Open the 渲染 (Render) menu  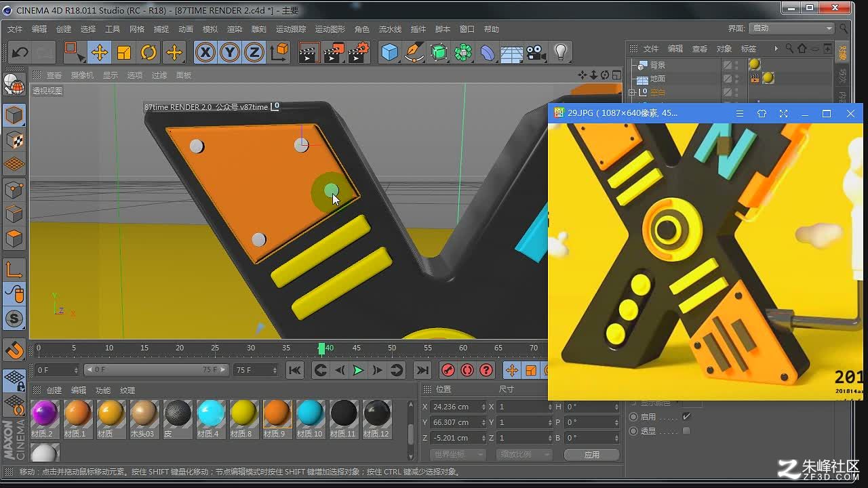(x=235, y=29)
